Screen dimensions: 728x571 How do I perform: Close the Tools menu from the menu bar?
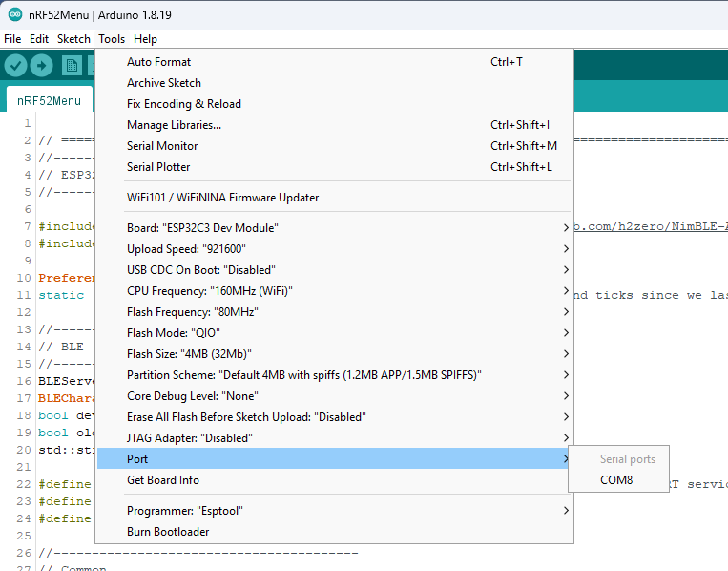112,39
